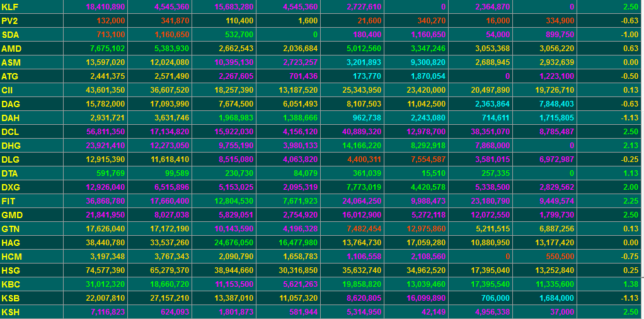The image size is (644, 319).
Task: Click the 10,395,130 value in ASM row
Action: pyautogui.click(x=234, y=63)
